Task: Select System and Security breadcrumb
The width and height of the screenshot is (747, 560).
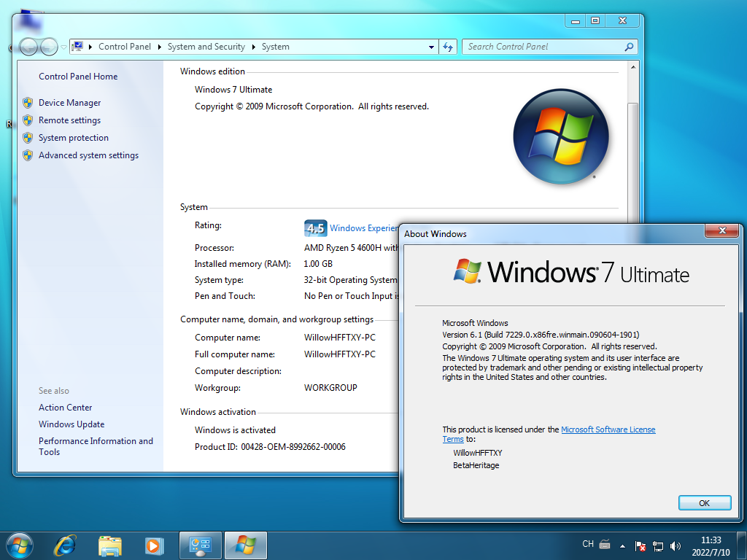Action: [206, 47]
